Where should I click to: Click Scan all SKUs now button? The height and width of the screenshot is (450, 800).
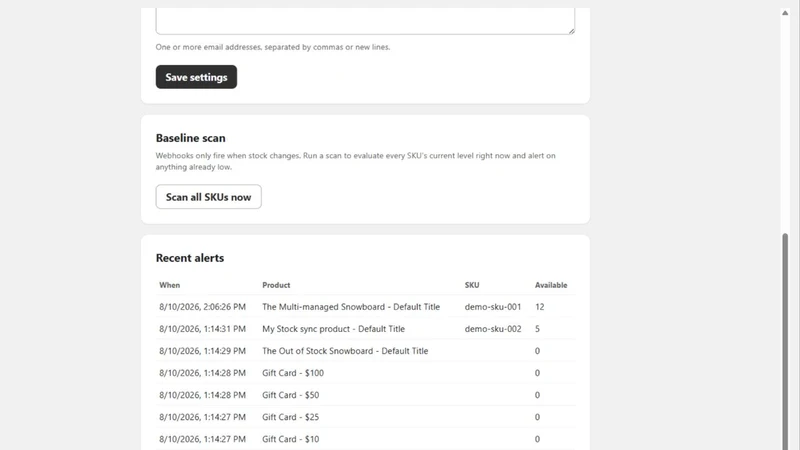(x=209, y=197)
